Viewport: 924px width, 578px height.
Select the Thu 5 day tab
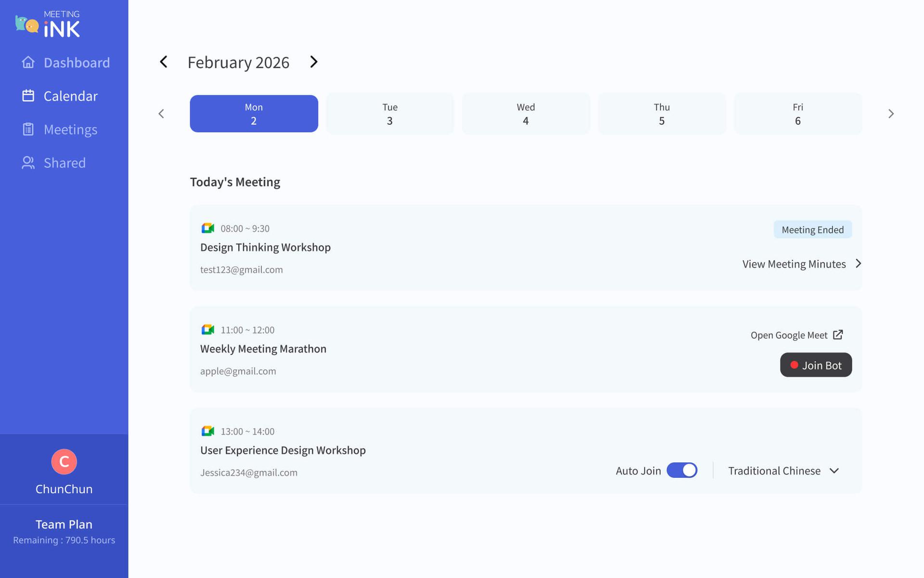tap(661, 114)
